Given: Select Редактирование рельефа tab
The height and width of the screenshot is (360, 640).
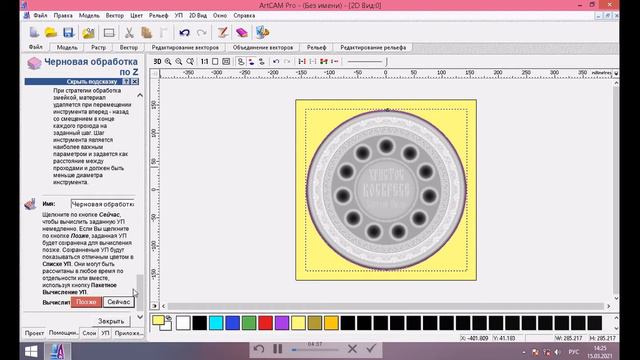Looking at the screenshot, I should pos(373,47).
